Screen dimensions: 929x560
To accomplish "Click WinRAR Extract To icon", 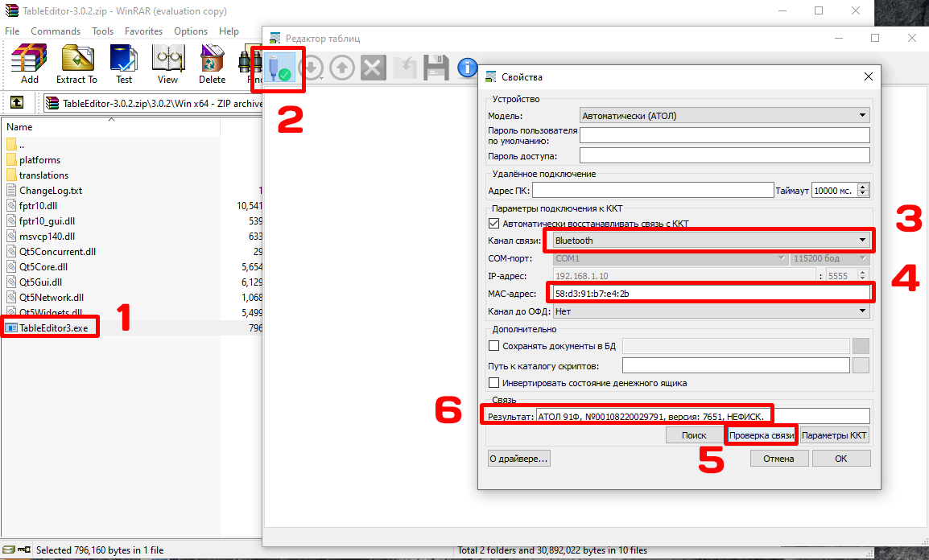I will coord(76,64).
